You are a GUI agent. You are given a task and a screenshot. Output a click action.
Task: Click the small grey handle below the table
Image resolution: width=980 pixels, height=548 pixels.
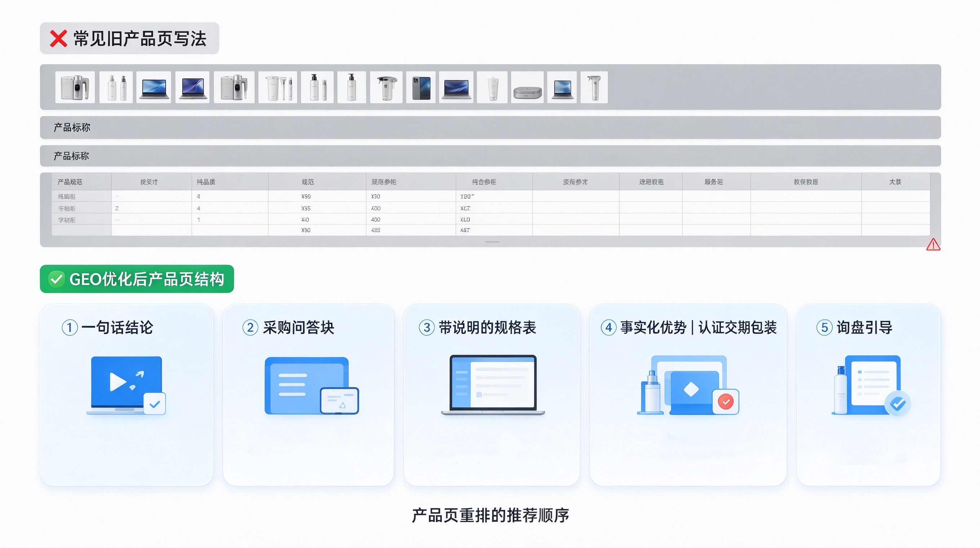point(493,242)
